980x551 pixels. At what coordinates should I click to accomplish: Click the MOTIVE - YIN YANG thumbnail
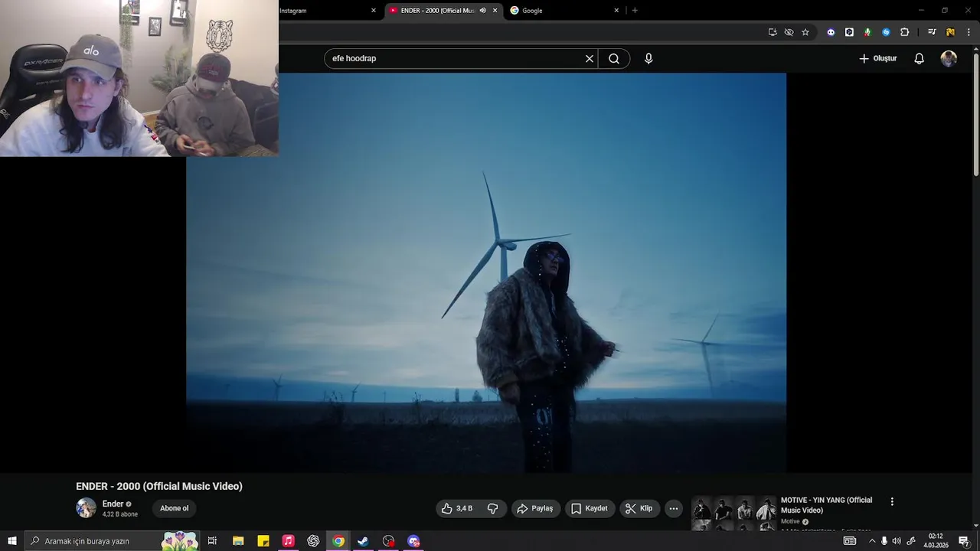point(734,514)
